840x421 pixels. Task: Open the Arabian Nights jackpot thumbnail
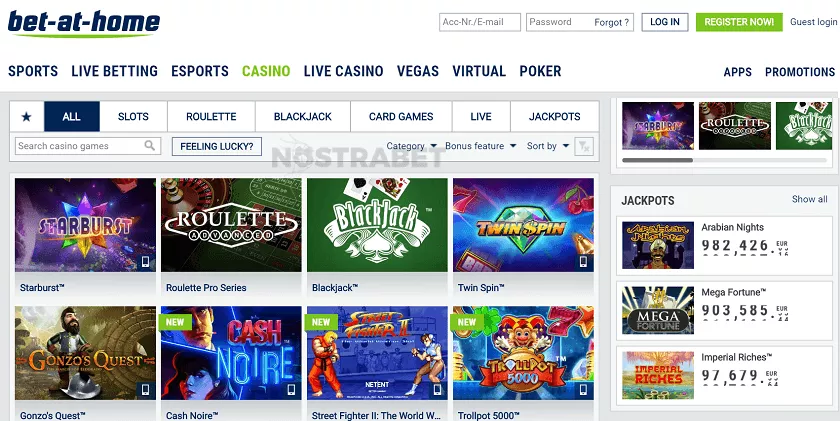(x=658, y=245)
